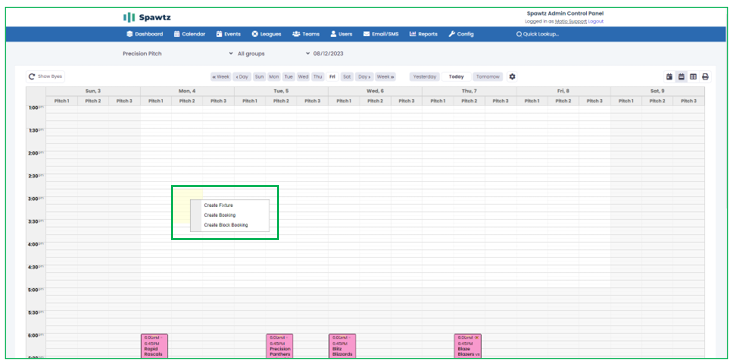Click the Logout link
740x364 pixels.
click(596, 21)
